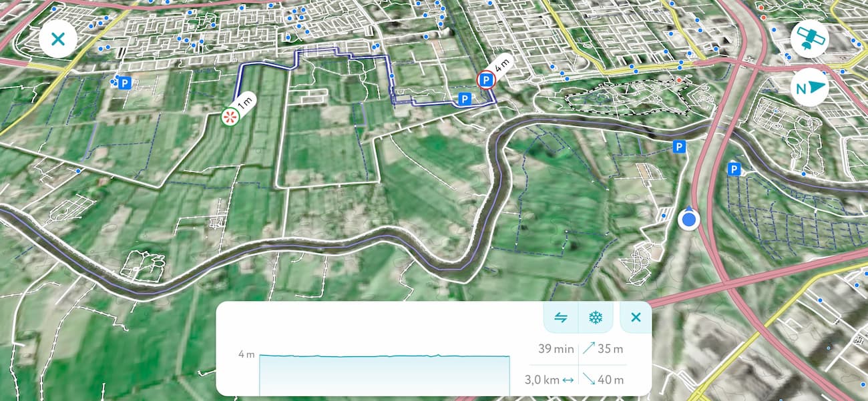Tap the parking icon beside the route end
The image size is (868, 401).
pos(465,99)
